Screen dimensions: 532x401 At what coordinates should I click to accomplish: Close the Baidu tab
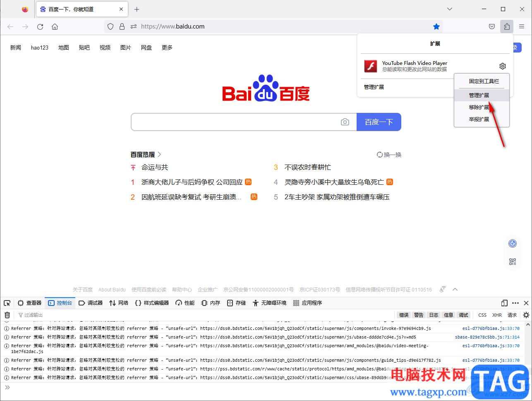121,9
